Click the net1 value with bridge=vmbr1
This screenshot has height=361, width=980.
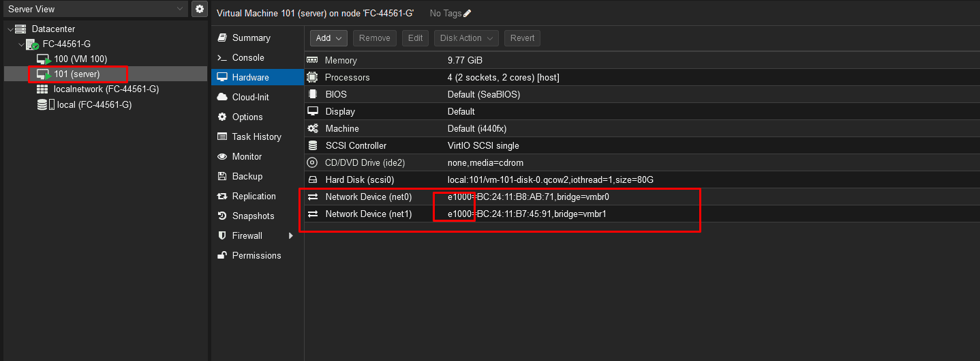pyautogui.click(x=527, y=214)
